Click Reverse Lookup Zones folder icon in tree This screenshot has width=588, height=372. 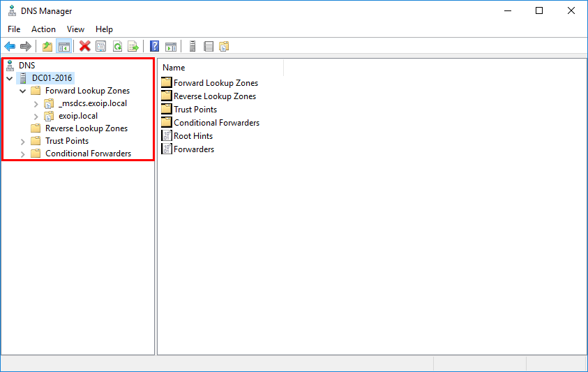[36, 128]
